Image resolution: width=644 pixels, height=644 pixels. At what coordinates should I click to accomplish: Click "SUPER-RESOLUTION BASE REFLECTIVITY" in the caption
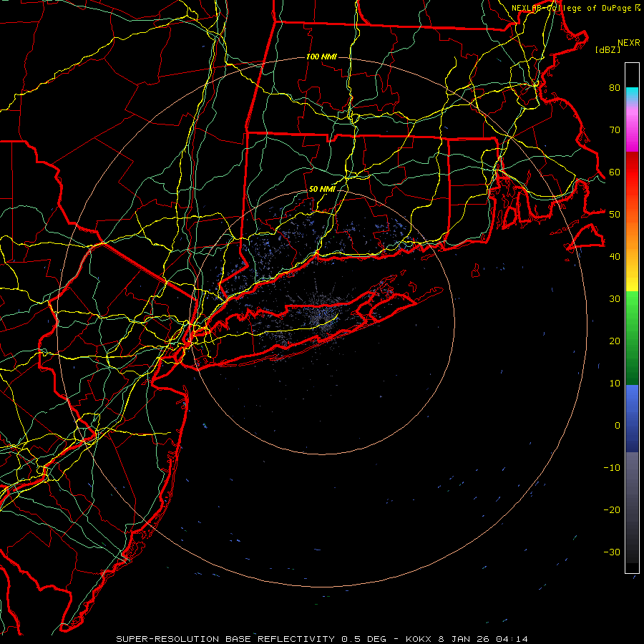point(225,639)
